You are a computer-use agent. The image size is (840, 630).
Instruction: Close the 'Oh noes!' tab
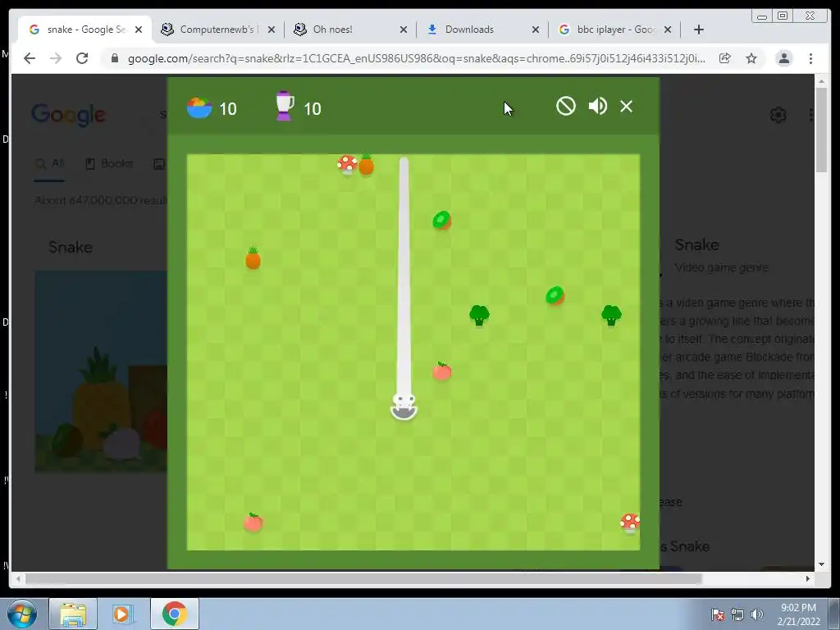(x=404, y=30)
